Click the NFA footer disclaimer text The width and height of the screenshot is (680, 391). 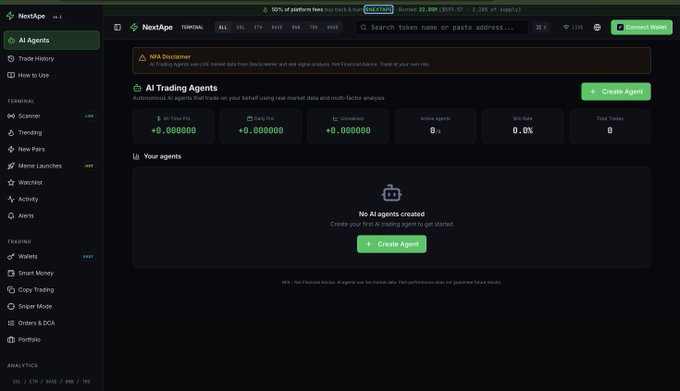click(x=392, y=282)
